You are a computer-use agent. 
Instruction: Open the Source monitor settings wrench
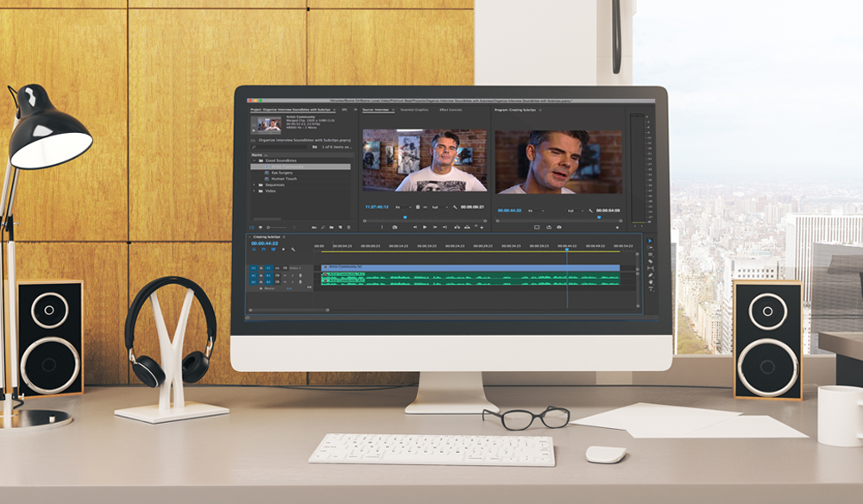[x=455, y=207]
